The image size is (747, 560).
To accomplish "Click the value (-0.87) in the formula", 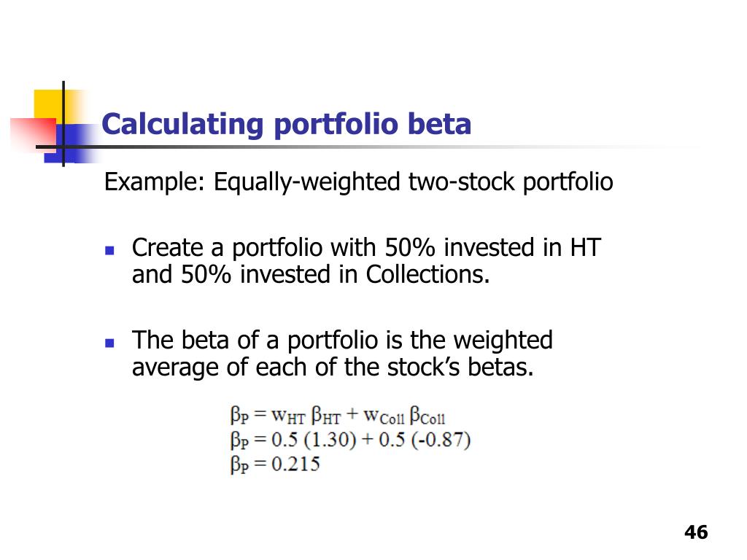I will (441, 440).
